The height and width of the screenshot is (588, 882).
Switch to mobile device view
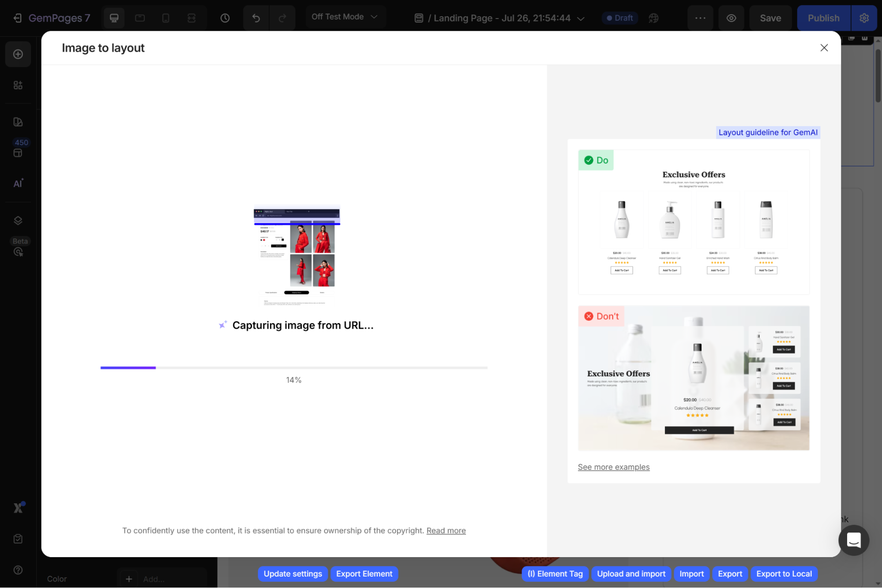coord(166,18)
